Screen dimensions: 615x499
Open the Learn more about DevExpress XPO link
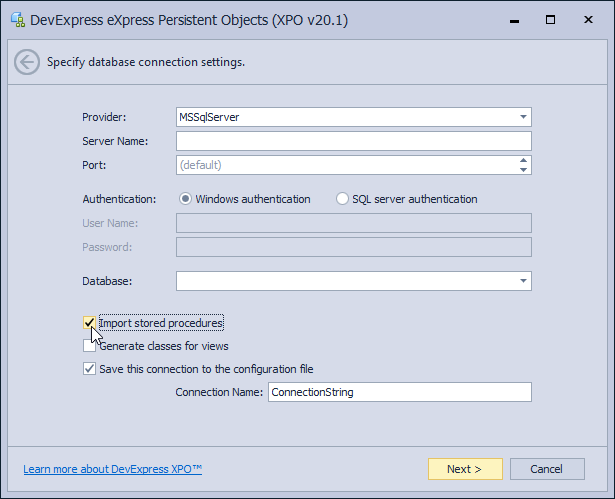[x=113, y=469]
